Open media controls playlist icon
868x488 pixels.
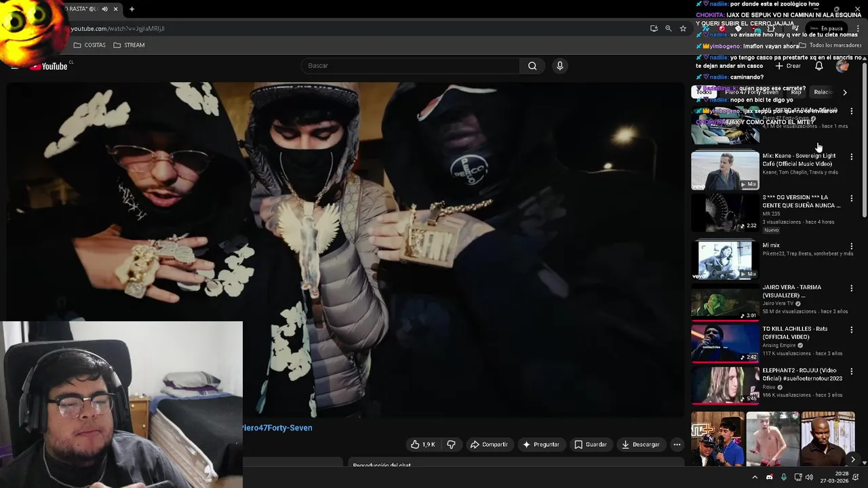coord(795,28)
